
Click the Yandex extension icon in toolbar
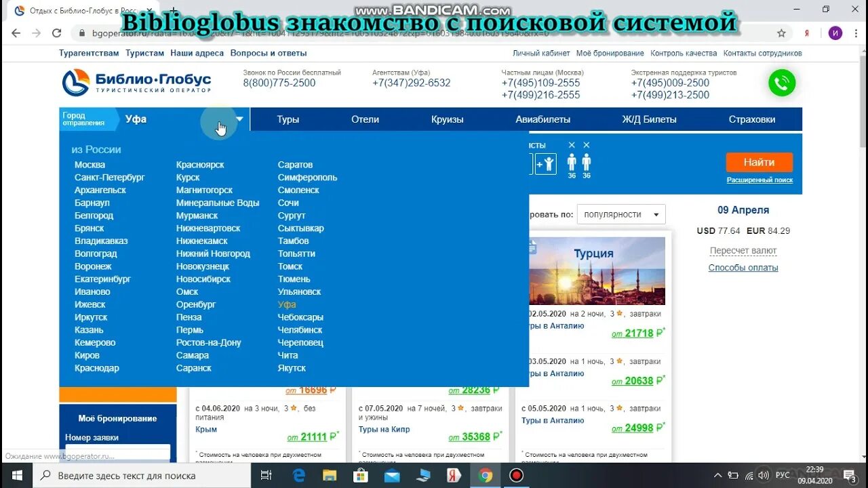click(807, 33)
